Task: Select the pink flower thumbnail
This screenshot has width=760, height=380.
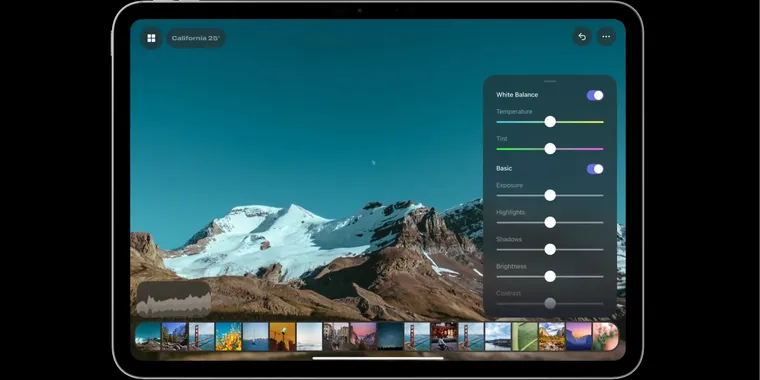Action: pos(605,336)
